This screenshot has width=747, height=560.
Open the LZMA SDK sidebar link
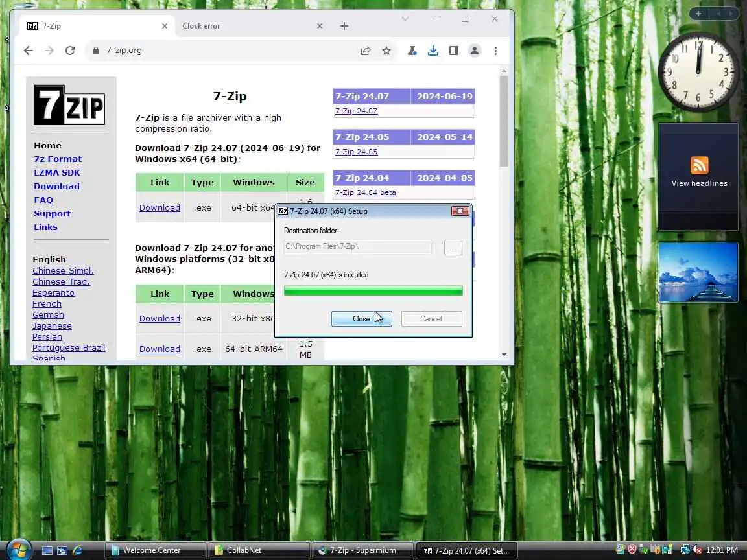coord(56,173)
